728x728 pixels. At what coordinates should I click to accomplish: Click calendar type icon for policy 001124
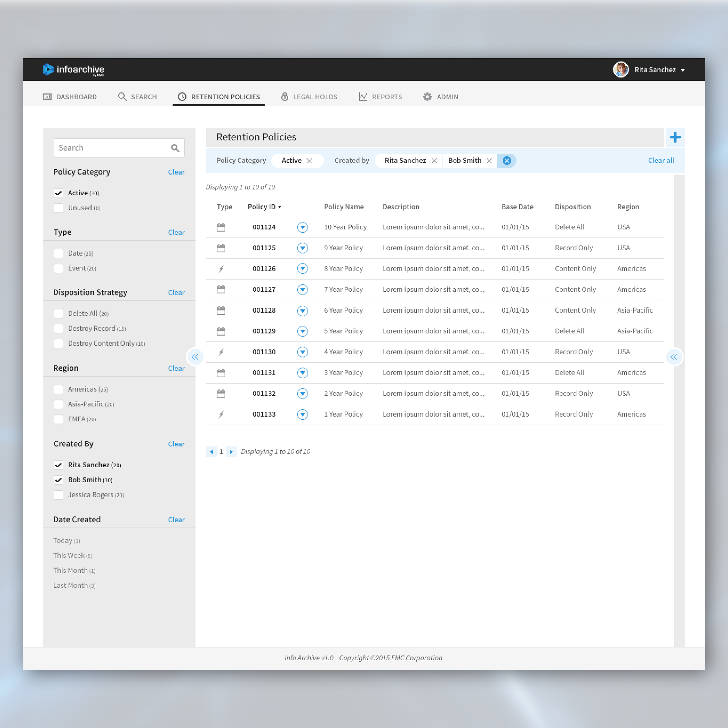coord(221,227)
